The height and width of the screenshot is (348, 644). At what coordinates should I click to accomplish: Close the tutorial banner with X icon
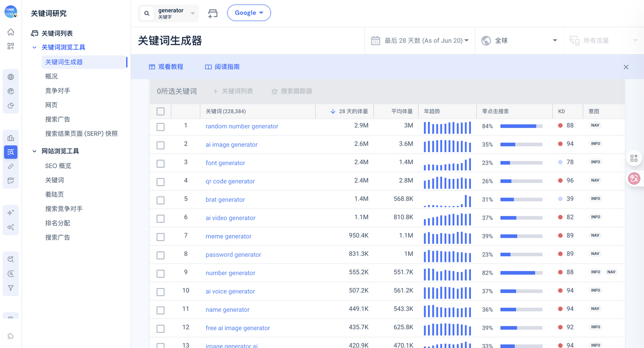pos(626,67)
